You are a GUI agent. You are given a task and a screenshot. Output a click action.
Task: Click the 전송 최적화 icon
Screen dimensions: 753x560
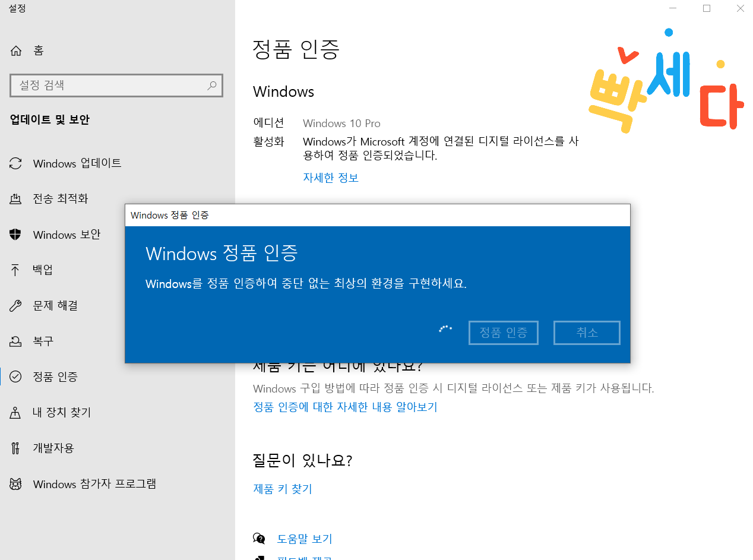(16, 199)
